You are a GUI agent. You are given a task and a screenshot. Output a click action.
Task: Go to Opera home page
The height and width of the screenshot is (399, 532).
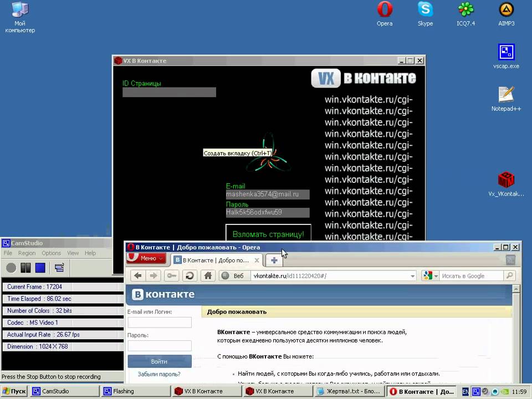click(208, 275)
